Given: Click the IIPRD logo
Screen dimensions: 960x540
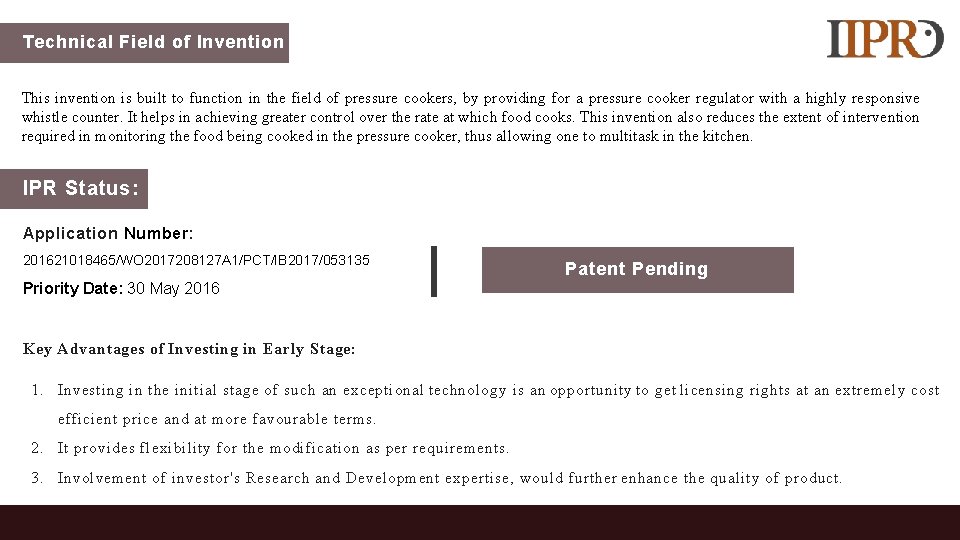Looking at the screenshot, I should tap(885, 39).
